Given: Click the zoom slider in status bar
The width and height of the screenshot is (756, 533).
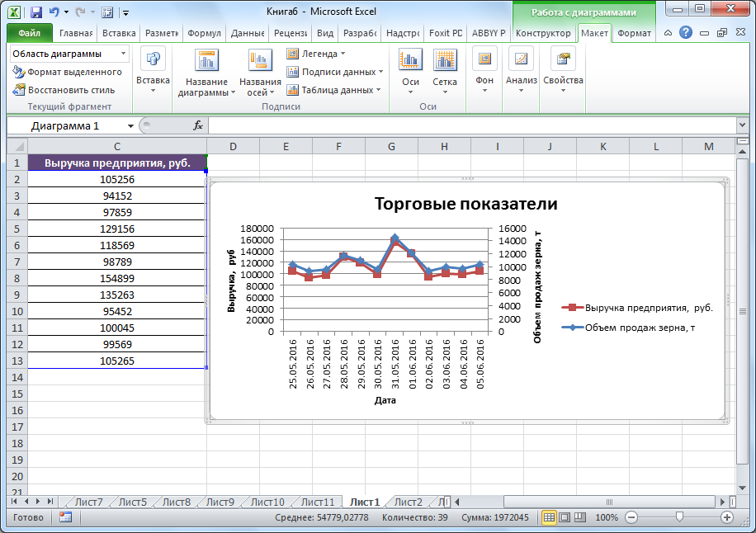Looking at the screenshot, I should point(678,517).
